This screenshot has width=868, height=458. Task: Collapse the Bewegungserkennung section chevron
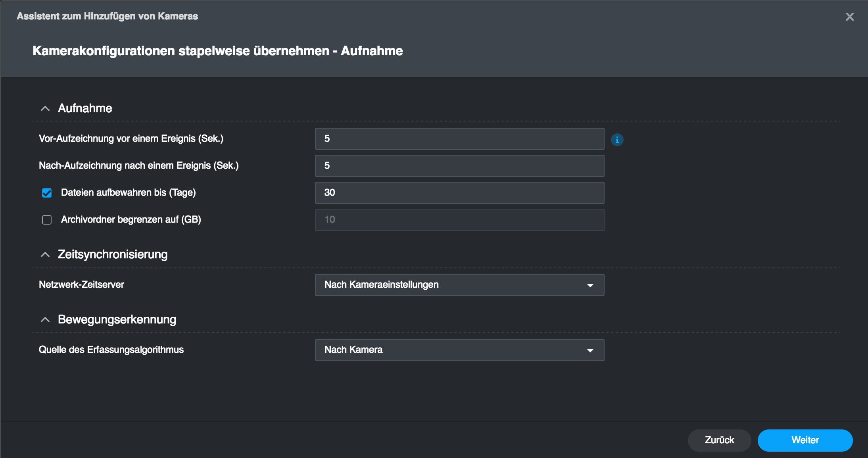(x=45, y=319)
